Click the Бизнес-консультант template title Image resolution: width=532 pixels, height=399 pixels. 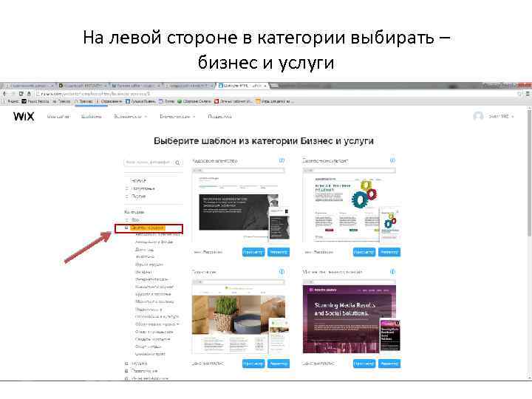point(325,161)
